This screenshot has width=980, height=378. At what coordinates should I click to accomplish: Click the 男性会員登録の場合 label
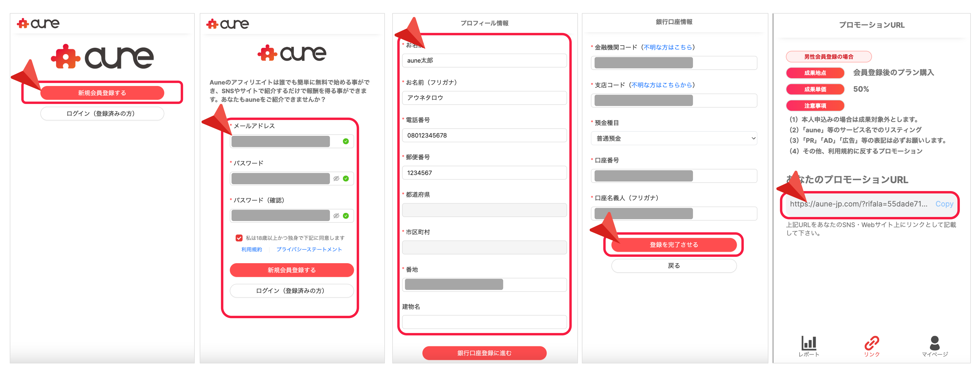pyautogui.click(x=829, y=57)
